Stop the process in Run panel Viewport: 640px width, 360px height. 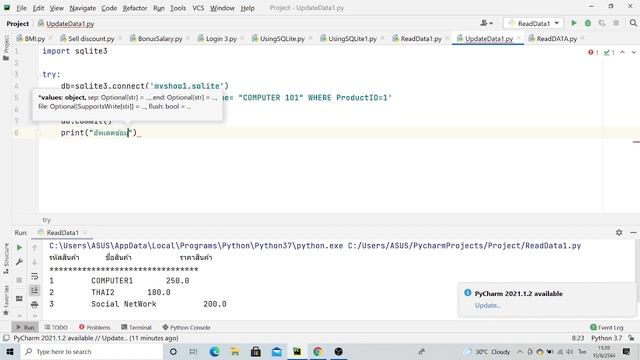click(x=19, y=280)
